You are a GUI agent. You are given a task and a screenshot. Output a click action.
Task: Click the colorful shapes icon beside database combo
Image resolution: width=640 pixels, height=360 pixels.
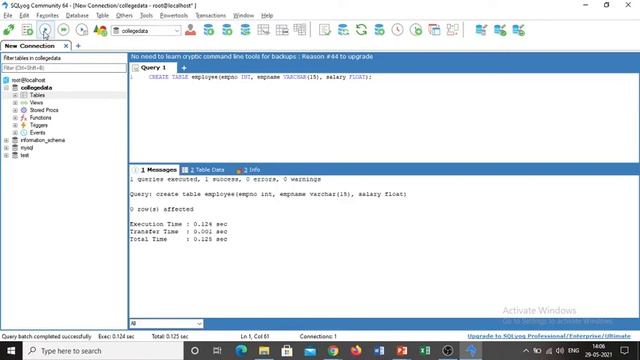(100, 30)
